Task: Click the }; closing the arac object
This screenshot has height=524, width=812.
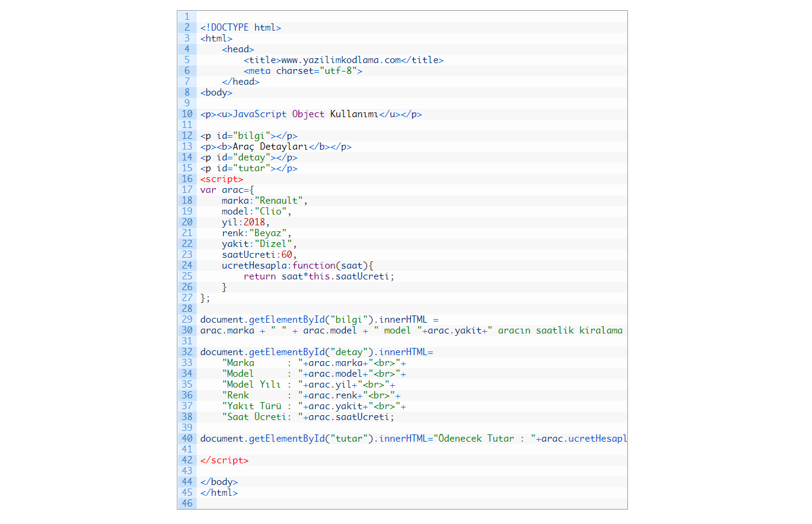Action: coord(206,298)
